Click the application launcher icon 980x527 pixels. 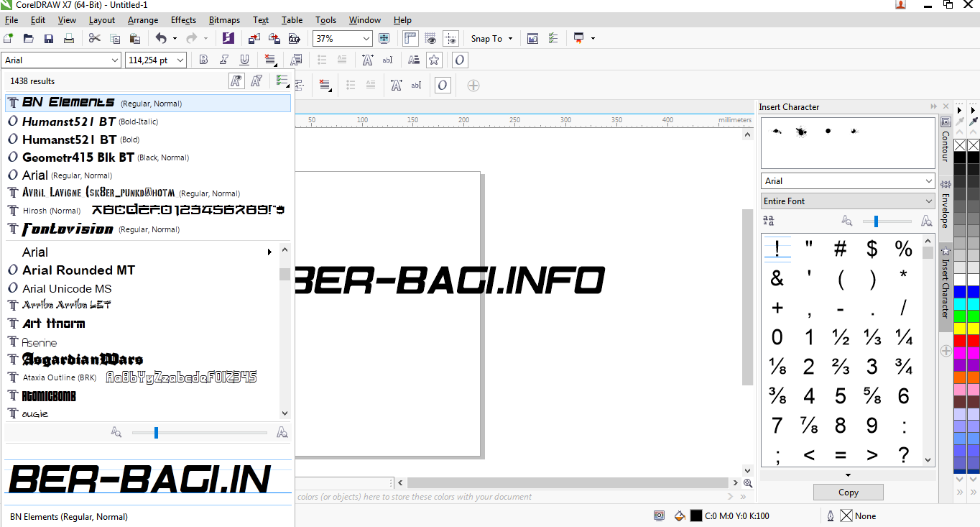(x=578, y=38)
